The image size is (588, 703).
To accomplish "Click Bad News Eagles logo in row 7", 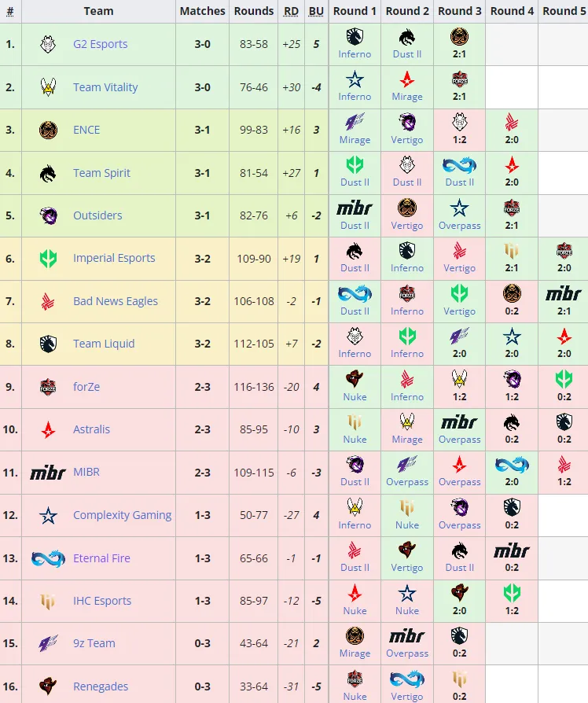I will [x=48, y=301].
